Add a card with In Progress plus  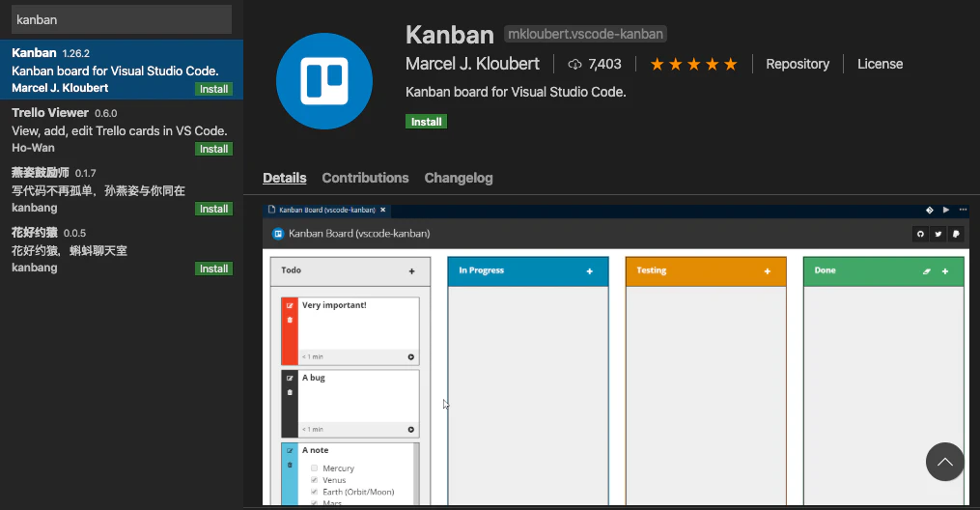coord(589,271)
